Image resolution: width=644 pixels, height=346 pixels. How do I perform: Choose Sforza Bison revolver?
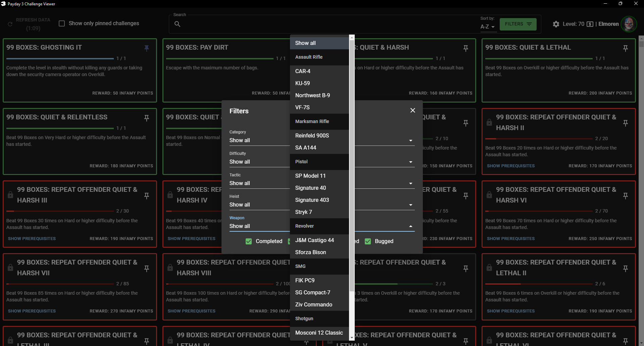tap(319, 252)
